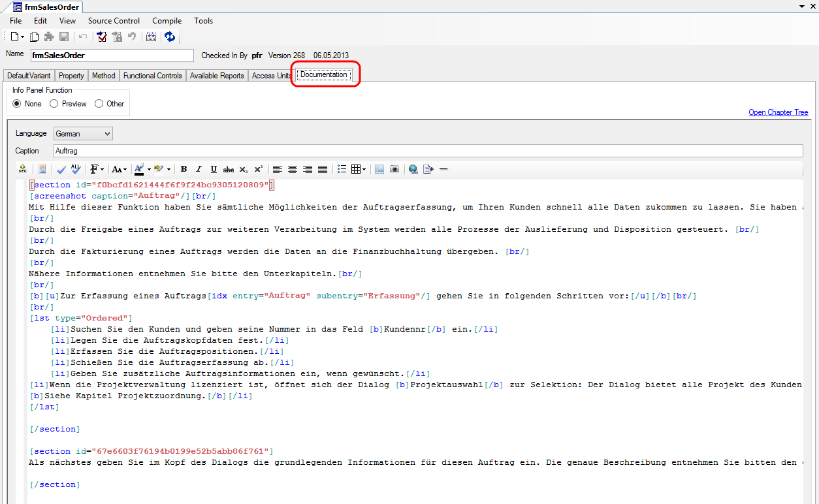The width and height of the screenshot is (819, 504).
Task: Open the insert table dropdown
Action: pos(359,169)
